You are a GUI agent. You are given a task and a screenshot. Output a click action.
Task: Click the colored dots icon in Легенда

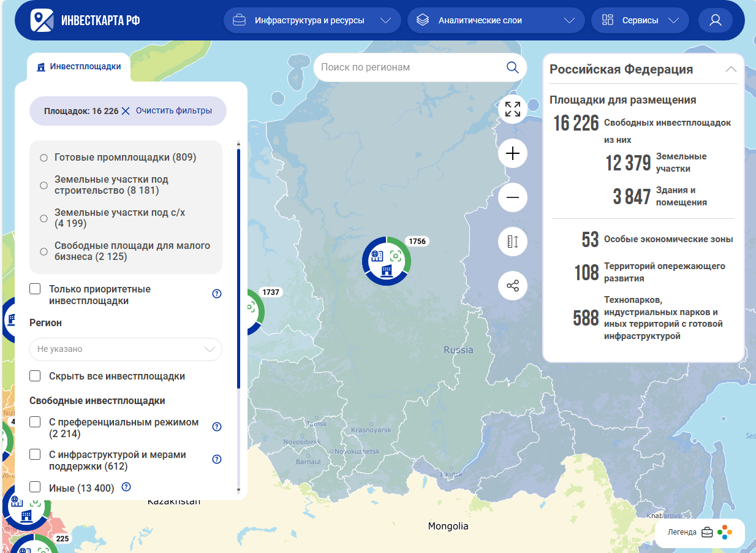point(725,532)
